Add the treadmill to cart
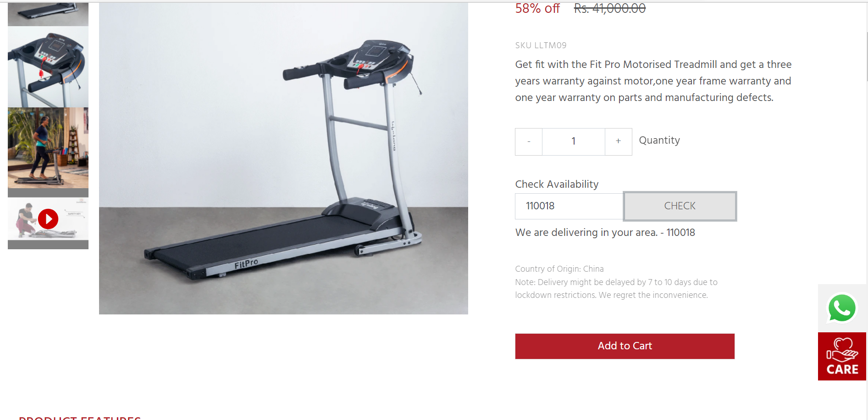This screenshot has height=420, width=868. pyautogui.click(x=625, y=346)
